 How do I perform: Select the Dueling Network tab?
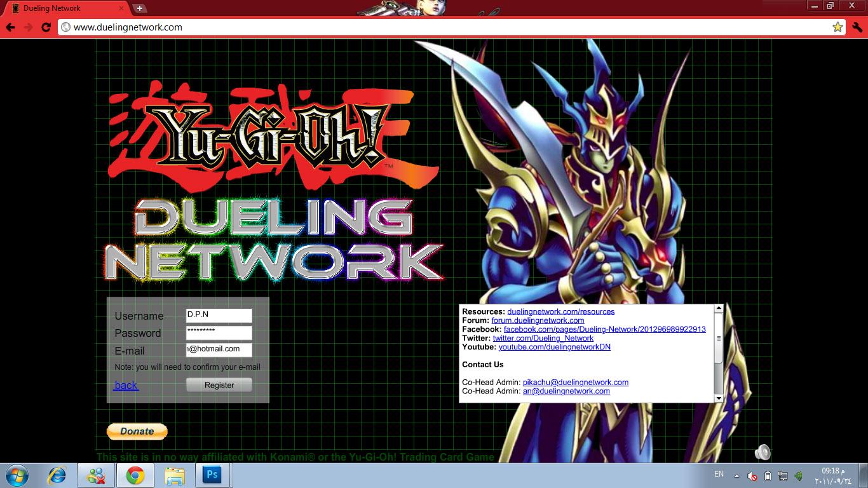click(67, 8)
